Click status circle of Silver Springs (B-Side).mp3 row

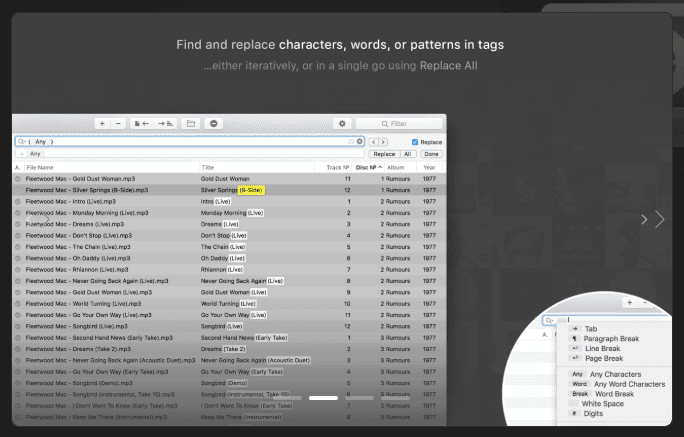click(18, 190)
